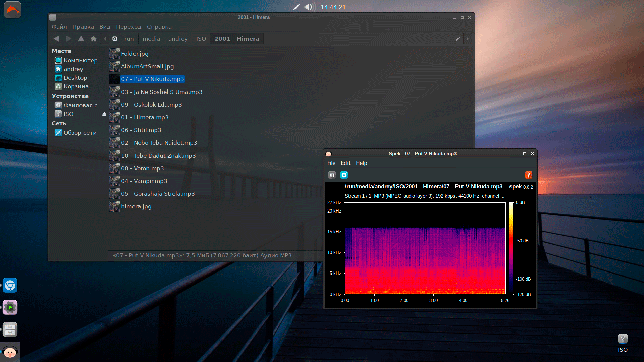Open Spek's File menu

[x=331, y=163]
